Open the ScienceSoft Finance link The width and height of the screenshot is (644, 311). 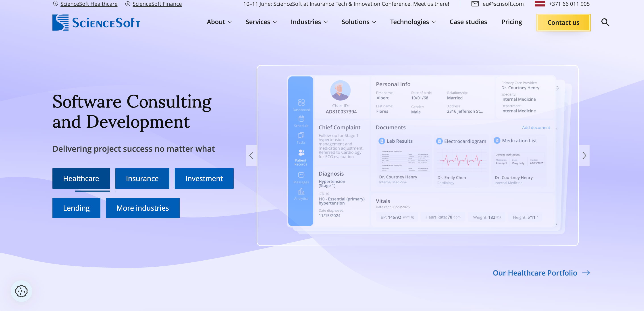(x=157, y=4)
